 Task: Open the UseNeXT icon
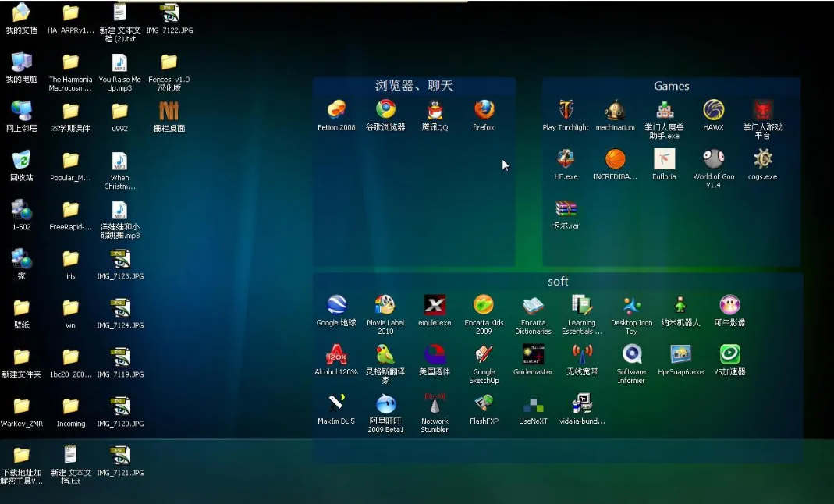533,405
